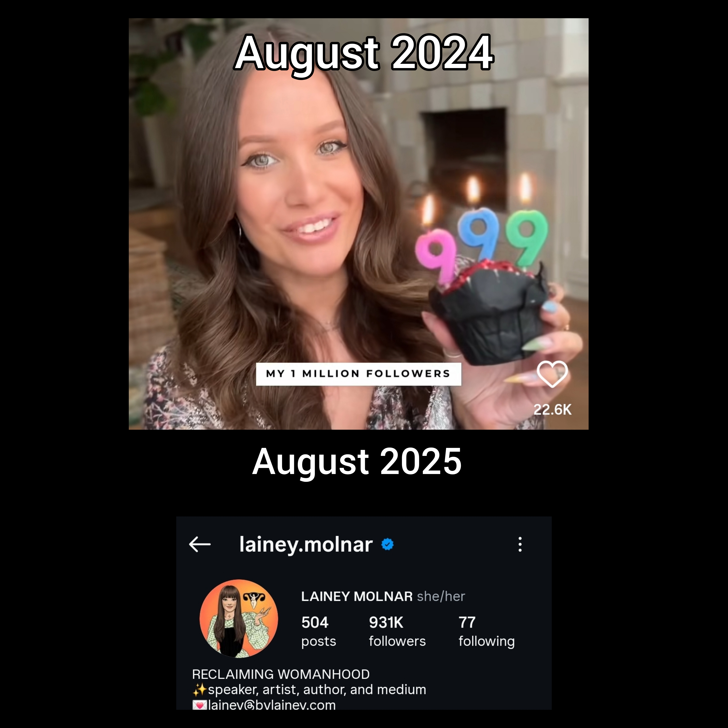The width and height of the screenshot is (728, 728).
Task: Select the RECLAIMING WOMANHOOD bio line
Action: (281, 674)
